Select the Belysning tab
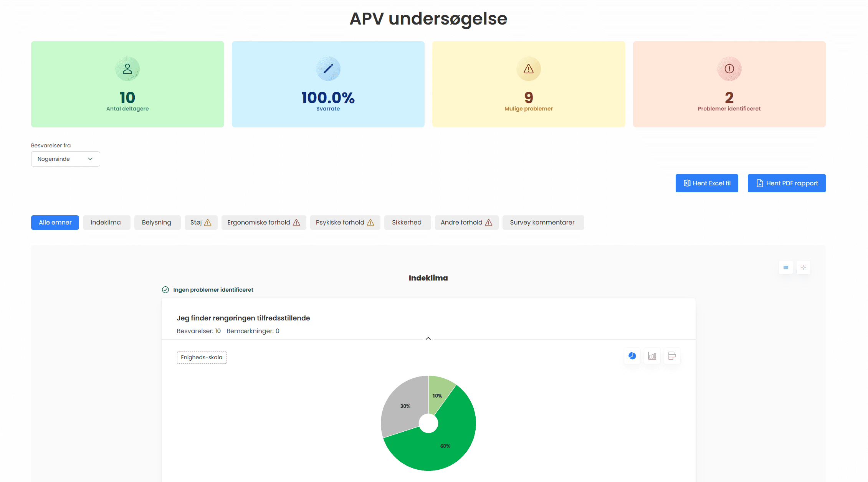The height and width of the screenshot is (482, 868). (x=157, y=223)
